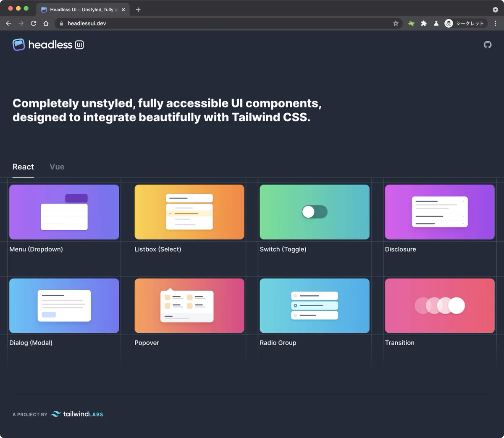
Task: Open a new browser tab with plus
Action: (x=138, y=10)
